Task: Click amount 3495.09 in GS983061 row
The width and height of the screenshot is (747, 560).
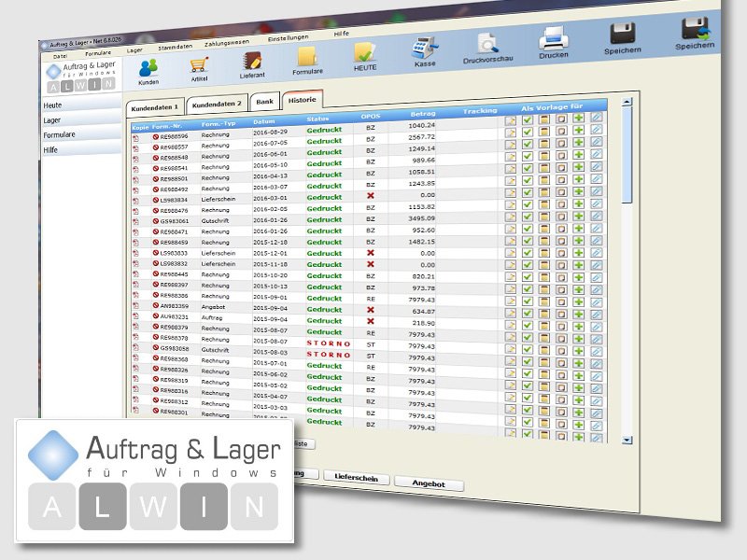Action: [422, 218]
